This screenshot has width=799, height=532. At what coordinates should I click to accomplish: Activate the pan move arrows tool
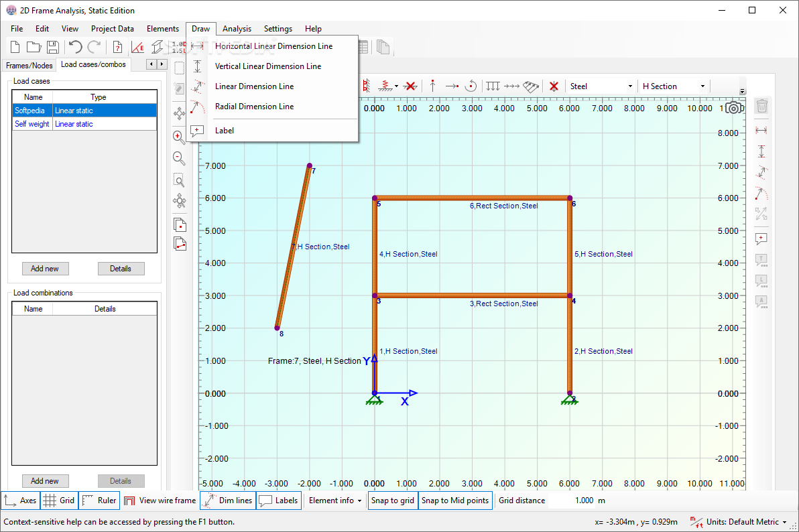pos(180,113)
